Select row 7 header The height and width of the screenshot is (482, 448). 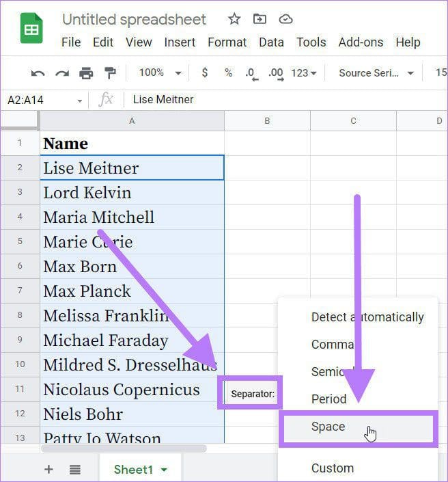[x=20, y=291]
